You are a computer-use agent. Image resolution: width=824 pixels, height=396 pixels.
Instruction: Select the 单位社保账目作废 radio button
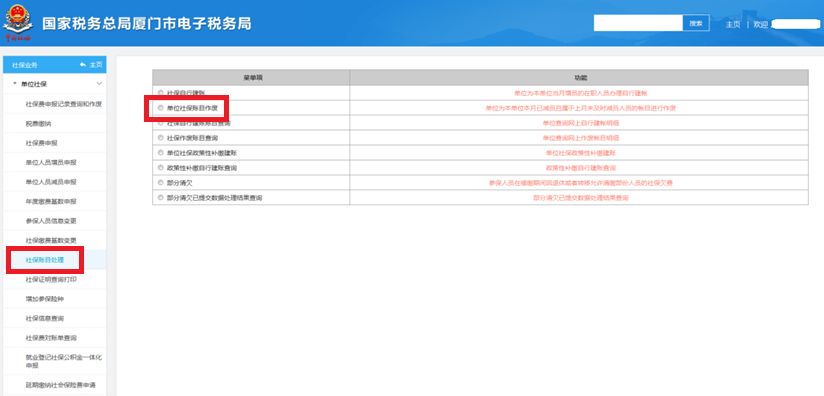(x=161, y=108)
